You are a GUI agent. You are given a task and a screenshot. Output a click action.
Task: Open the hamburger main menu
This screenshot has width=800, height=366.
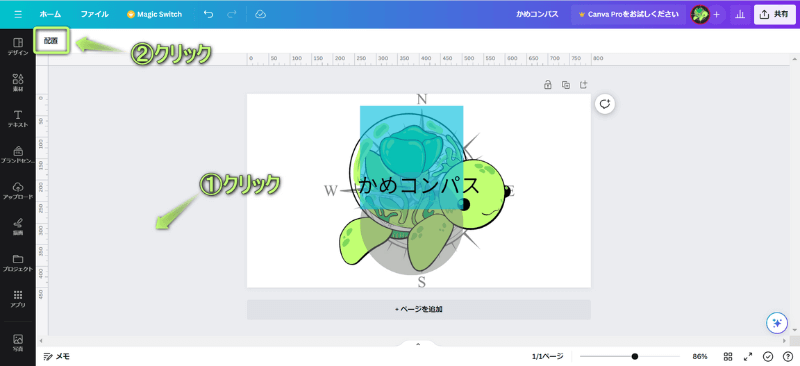(x=18, y=14)
